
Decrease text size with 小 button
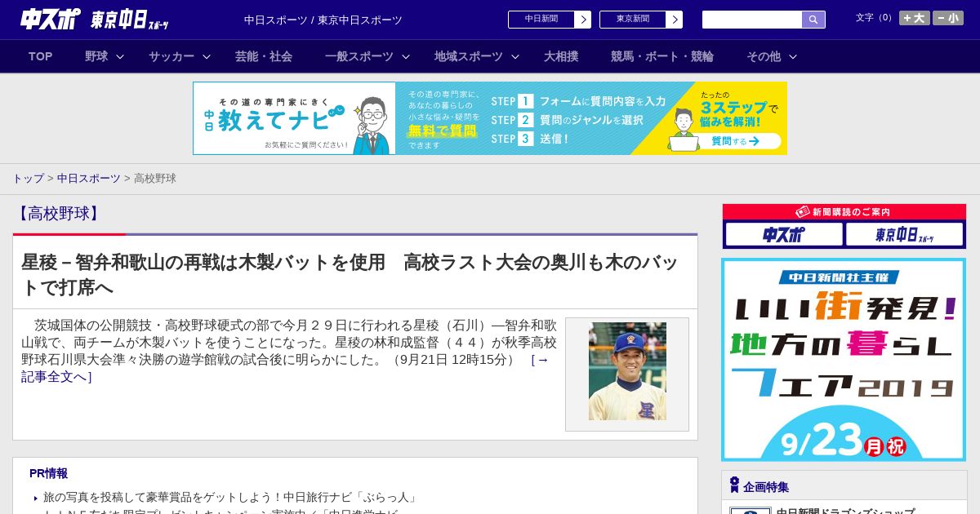coord(948,18)
